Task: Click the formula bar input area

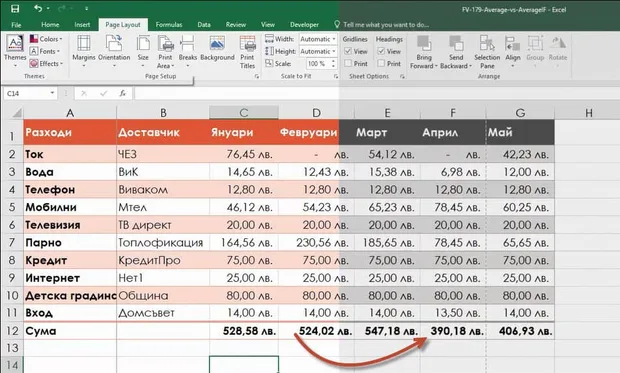Action: click(x=376, y=93)
